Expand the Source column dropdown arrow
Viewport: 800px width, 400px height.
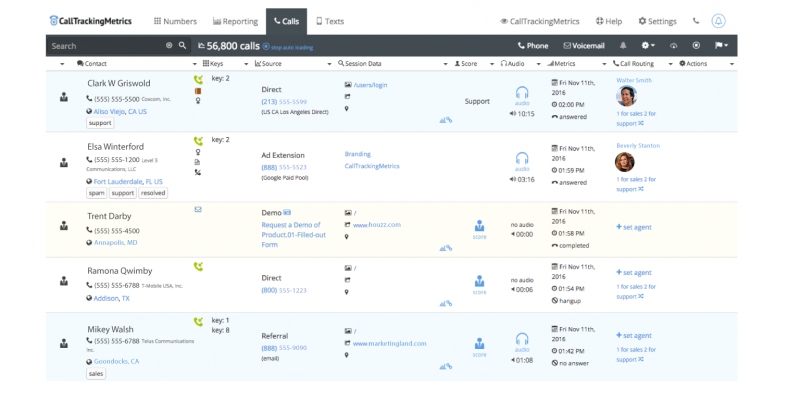pos(329,64)
